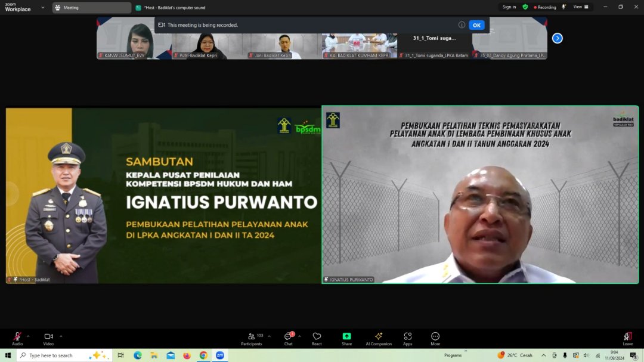Click the recording notice info icon

click(x=462, y=25)
